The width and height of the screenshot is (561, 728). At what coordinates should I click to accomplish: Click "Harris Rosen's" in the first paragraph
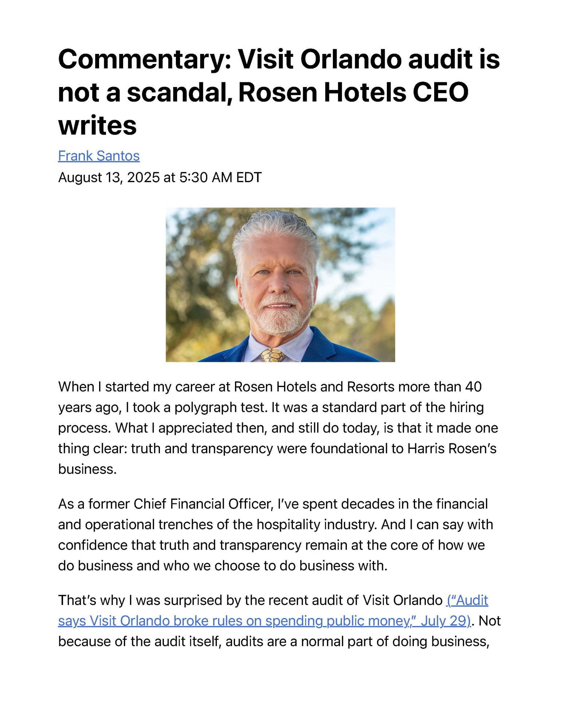(452, 448)
